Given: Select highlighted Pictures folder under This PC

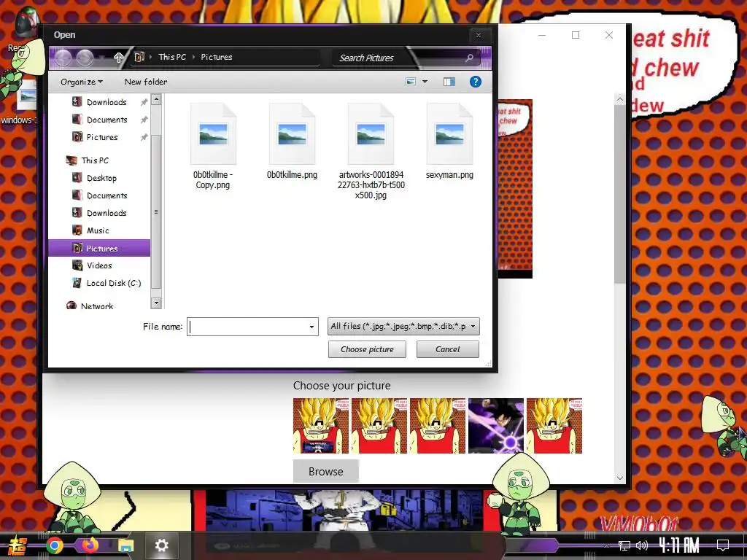Looking at the screenshot, I should pyautogui.click(x=99, y=248).
